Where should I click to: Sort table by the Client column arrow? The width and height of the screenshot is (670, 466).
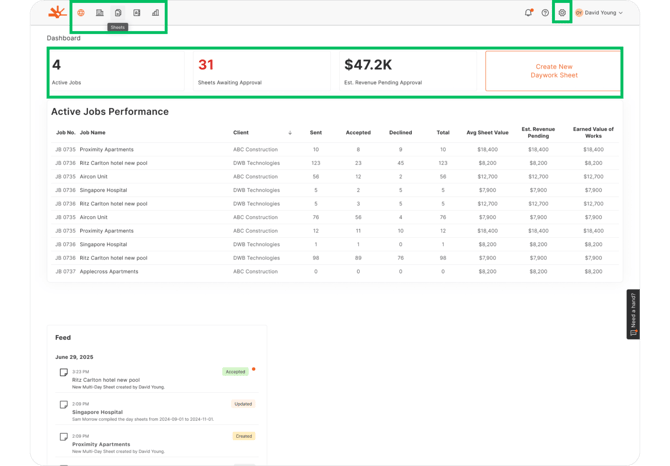(290, 132)
